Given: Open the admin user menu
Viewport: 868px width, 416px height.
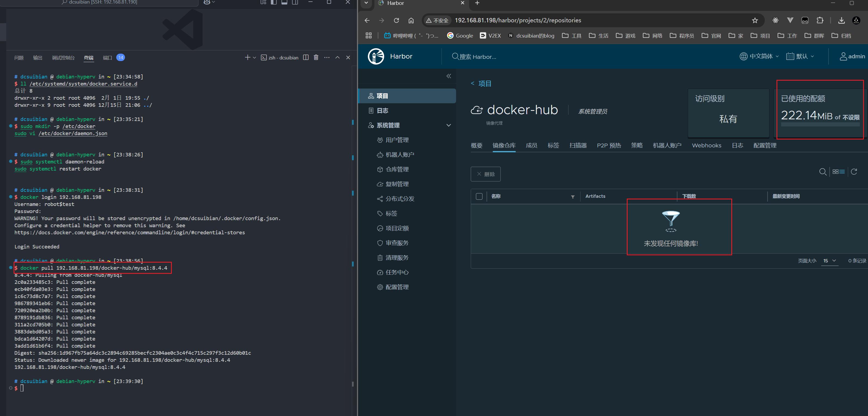Looking at the screenshot, I should coord(852,56).
